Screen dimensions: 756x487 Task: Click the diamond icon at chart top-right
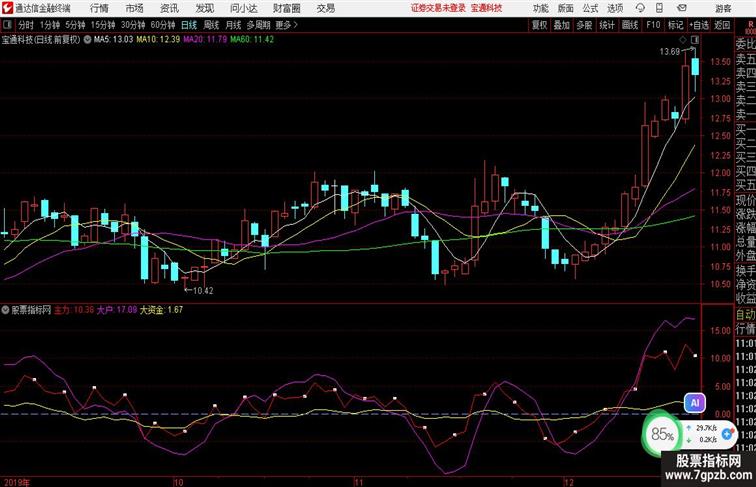(683, 40)
